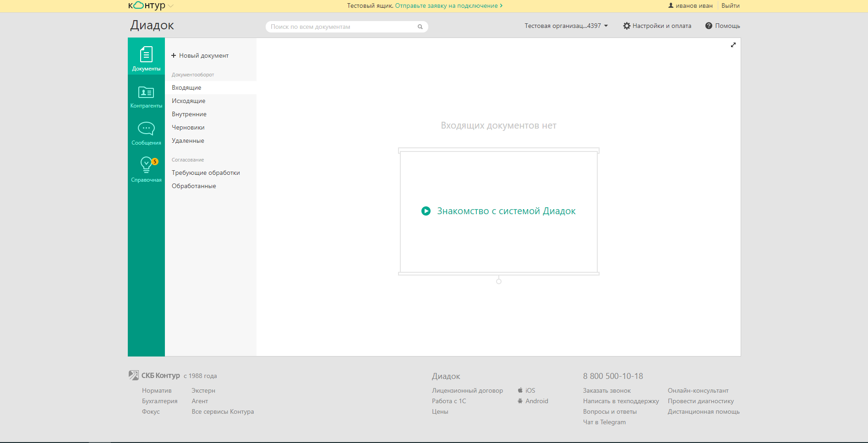
Task: Open the Документы sidebar section
Action: click(x=146, y=56)
